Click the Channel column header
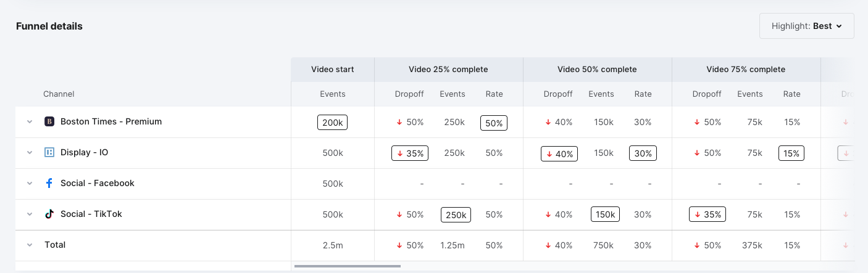 [59, 94]
